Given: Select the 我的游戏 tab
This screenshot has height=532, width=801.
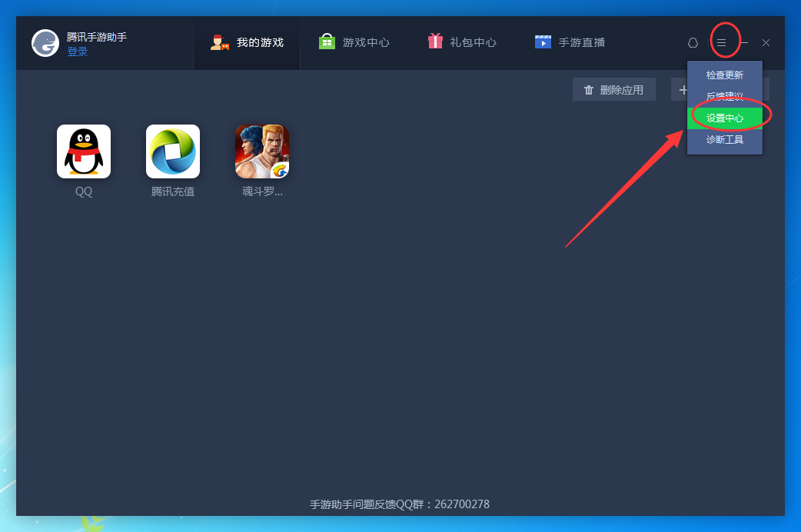Looking at the screenshot, I should [x=247, y=42].
